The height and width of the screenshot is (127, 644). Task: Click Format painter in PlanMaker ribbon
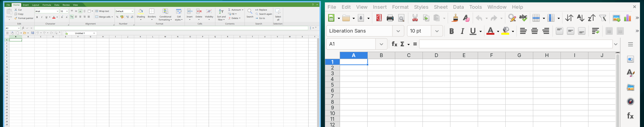point(24,18)
